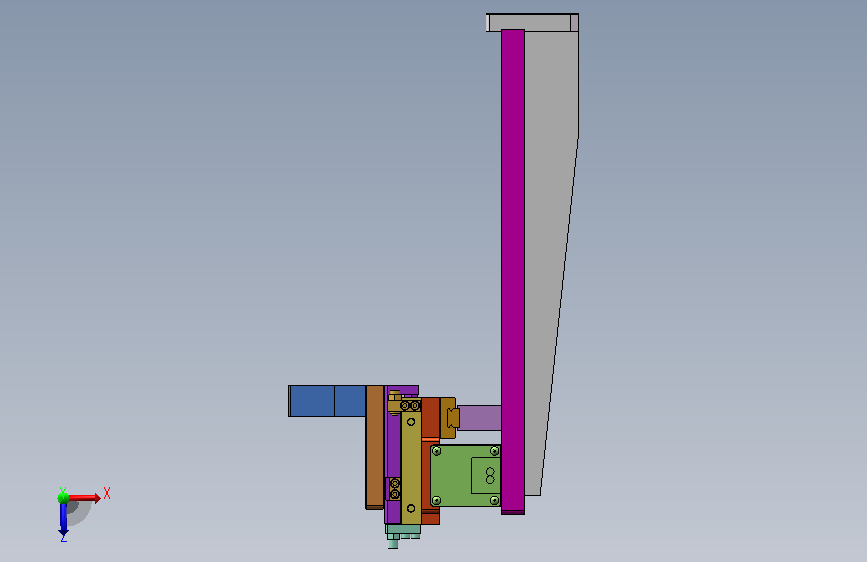This screenshot has height=562, width=867.
Task: Click the blue Z axis of the triad
Action: point(64,520)
